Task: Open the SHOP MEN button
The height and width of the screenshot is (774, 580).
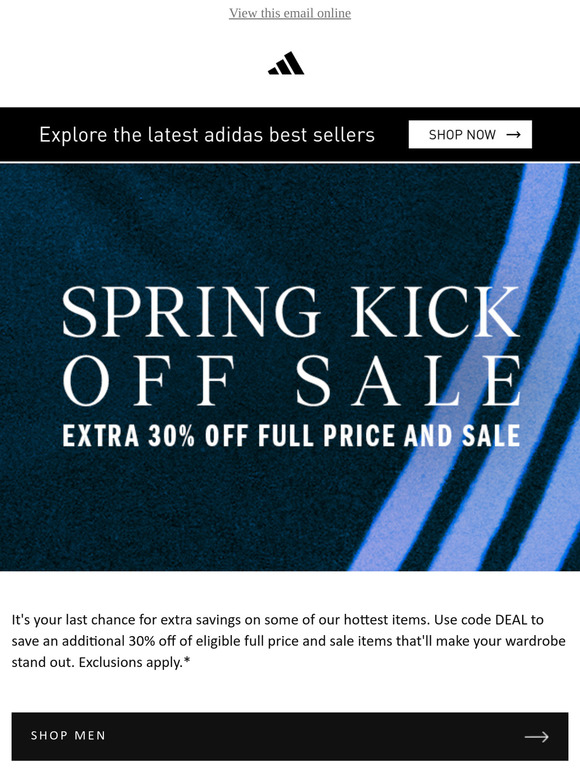Action: [x=290, y=736]
